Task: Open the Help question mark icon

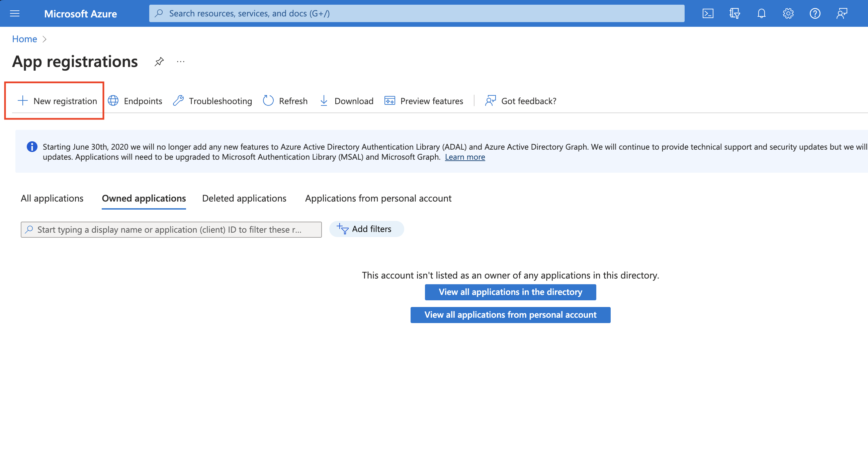Action: coord(815,13)
